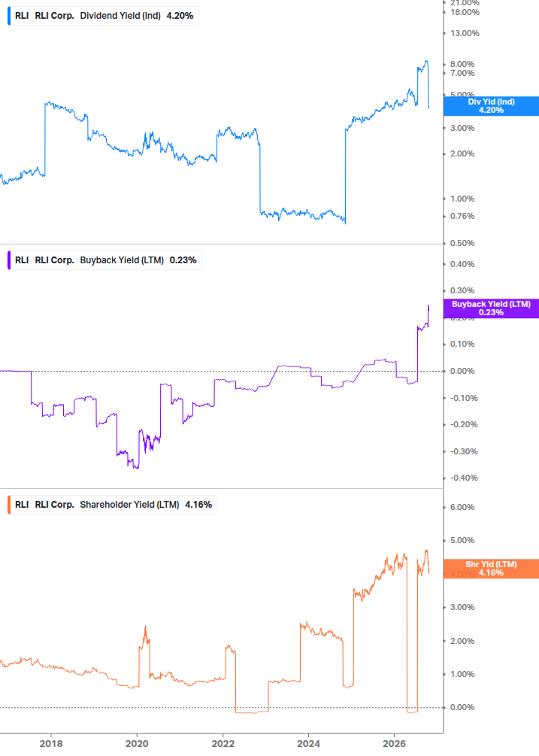Click the 2026 label on the time axis
The image size is (539, 756).
(394, 744)
